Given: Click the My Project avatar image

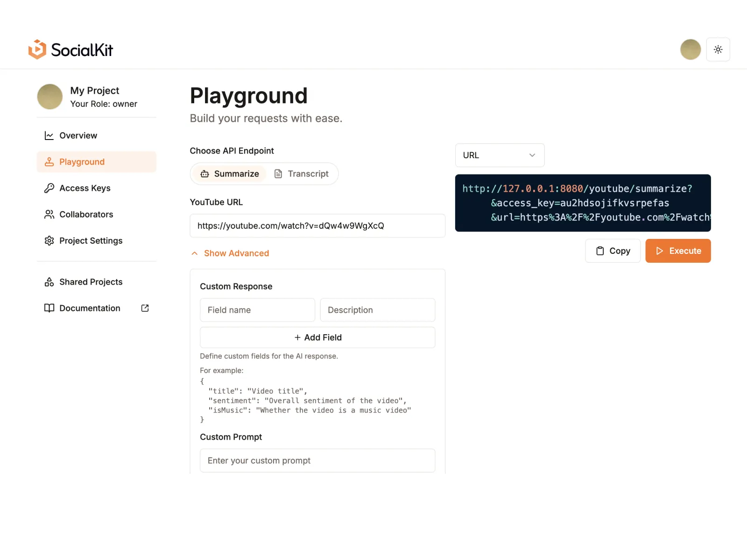Looking at the screenshot, I should pyautogui.click(x=50, y=97).
